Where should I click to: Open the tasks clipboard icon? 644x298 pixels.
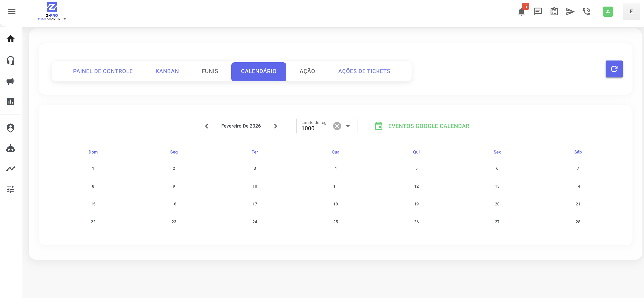554,12
